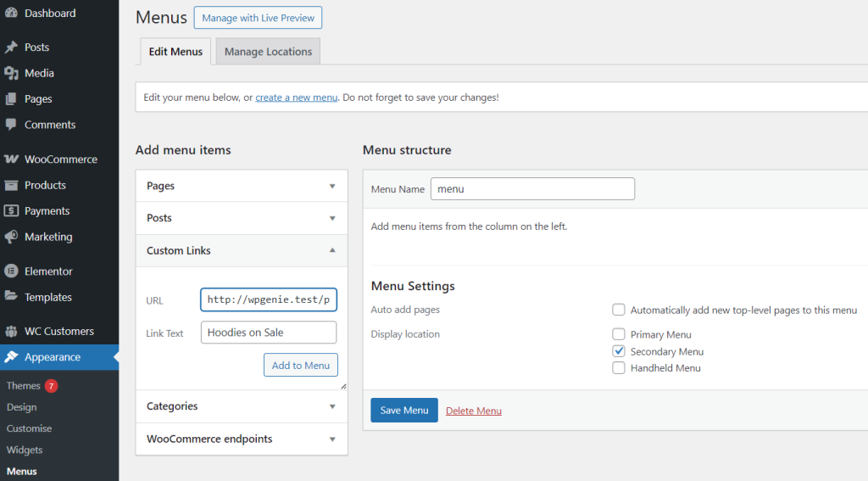Switch to the Manage Locations tab
This screenshot has width=868, height=481.
click(268, 52)
